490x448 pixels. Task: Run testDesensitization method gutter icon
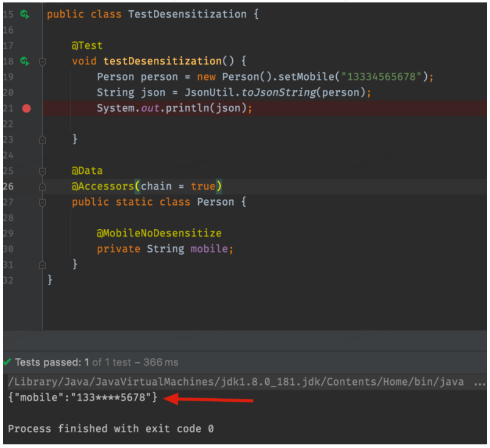[x=25, y=61]
